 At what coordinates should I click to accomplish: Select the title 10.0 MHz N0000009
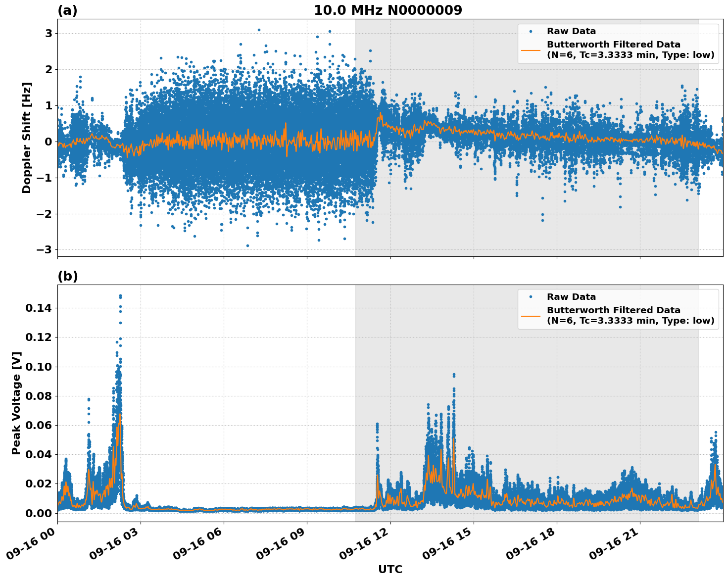tap(388, 9)
